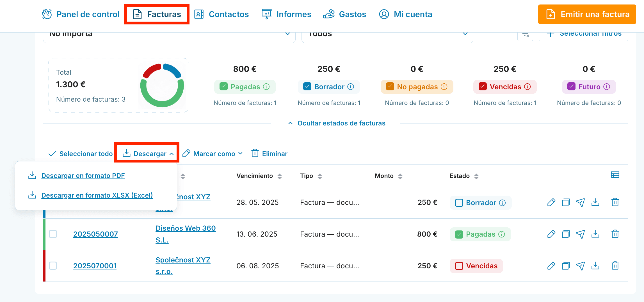Send invoice 2025070001
This screenshot has height=302, width=644.
pos(580,266)
